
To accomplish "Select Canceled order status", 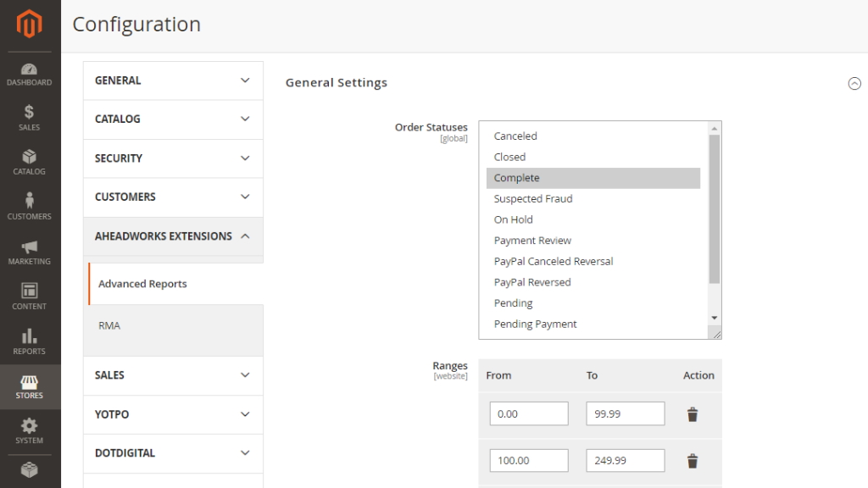I will tap(593, 136).
